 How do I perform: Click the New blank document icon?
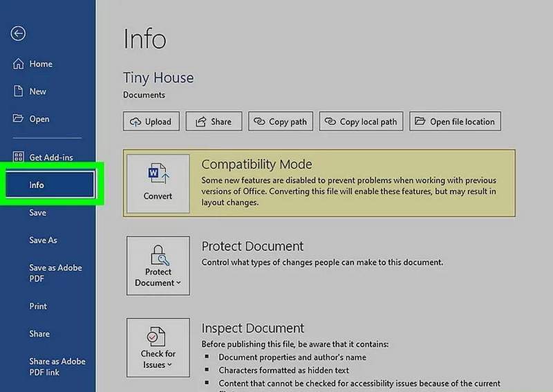[x=19, y=91]
